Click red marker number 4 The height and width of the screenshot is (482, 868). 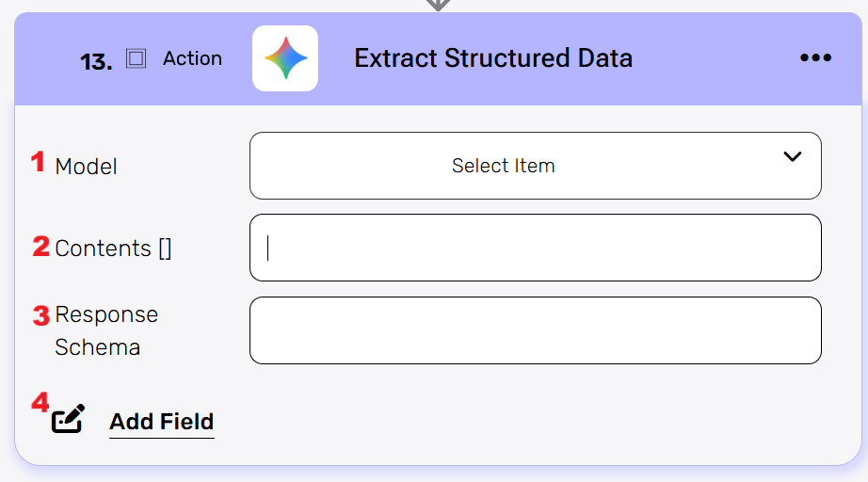click(40, 402)
